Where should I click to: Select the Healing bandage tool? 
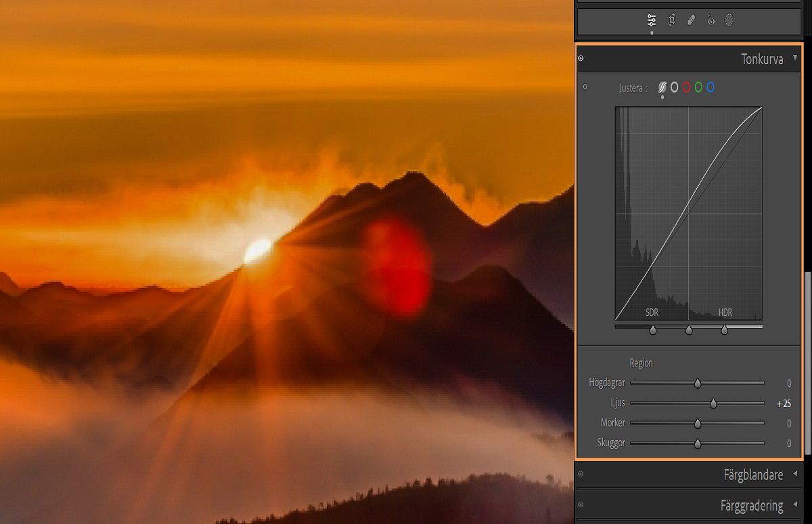690,20
